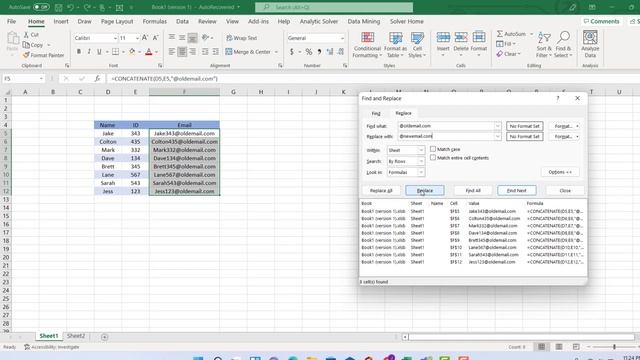Click the Insert cells button

click(x=443, y=44)
